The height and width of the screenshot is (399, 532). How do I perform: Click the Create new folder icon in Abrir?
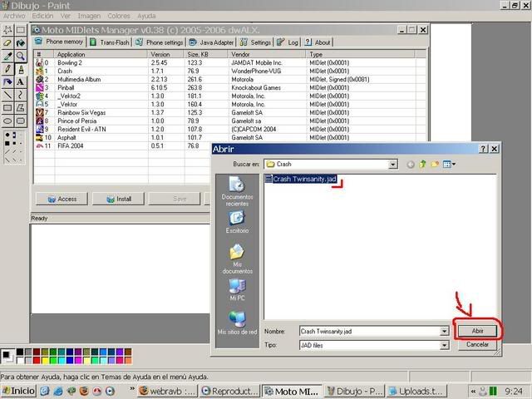(435, 165)
